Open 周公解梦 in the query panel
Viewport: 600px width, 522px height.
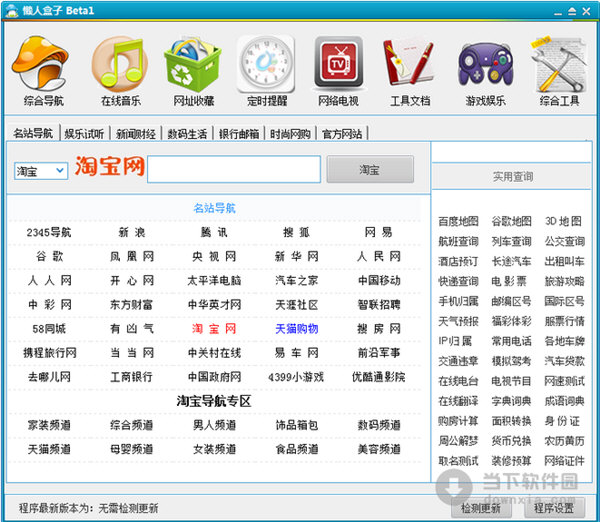point(458,441)
